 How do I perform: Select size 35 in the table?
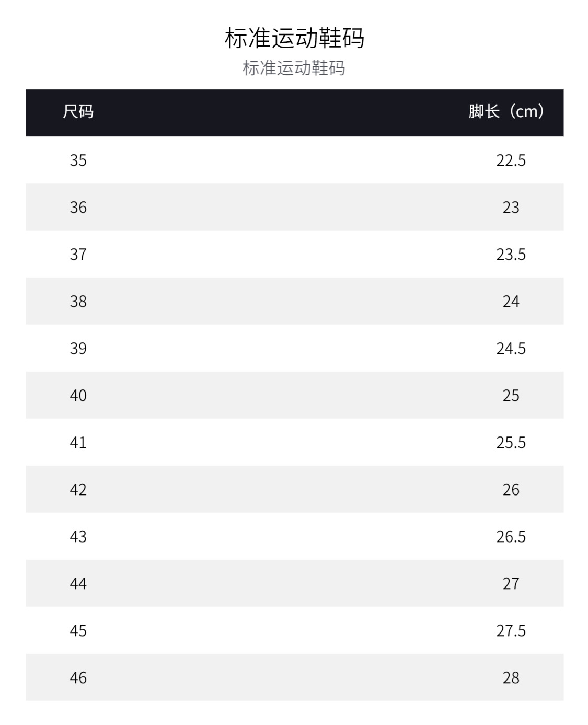[x=78, y=160]
